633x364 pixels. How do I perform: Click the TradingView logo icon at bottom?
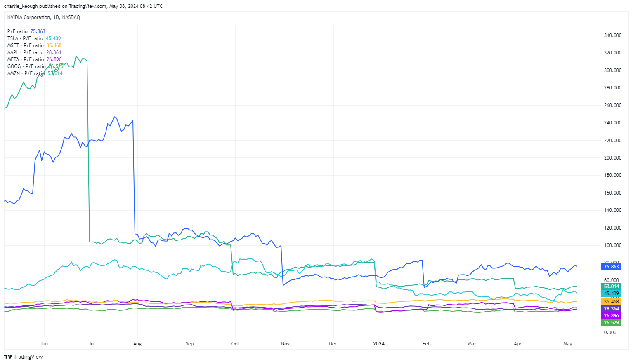8,357
